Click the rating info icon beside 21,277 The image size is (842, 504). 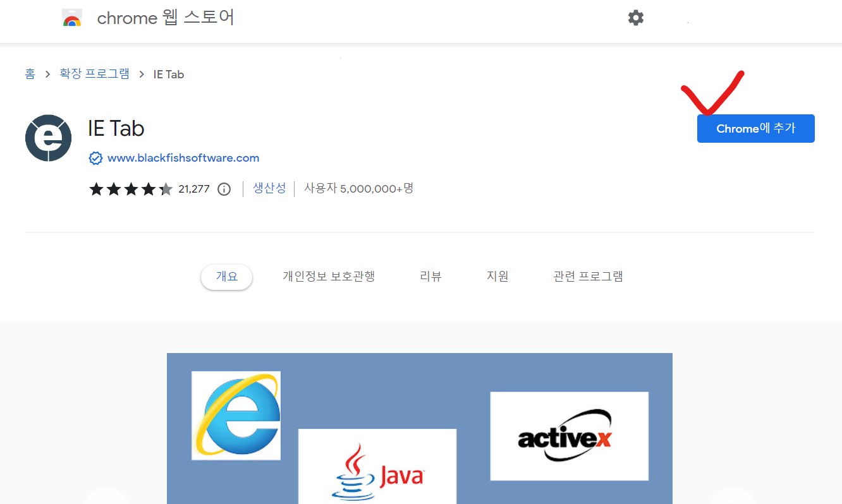pos(224,189)
